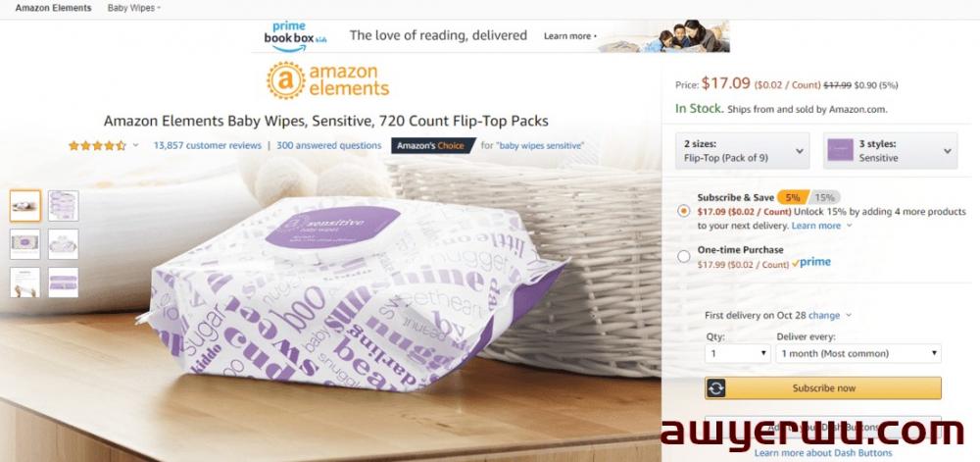
Task: Click the refresh icon on Subscribe now
Action: 716,388
